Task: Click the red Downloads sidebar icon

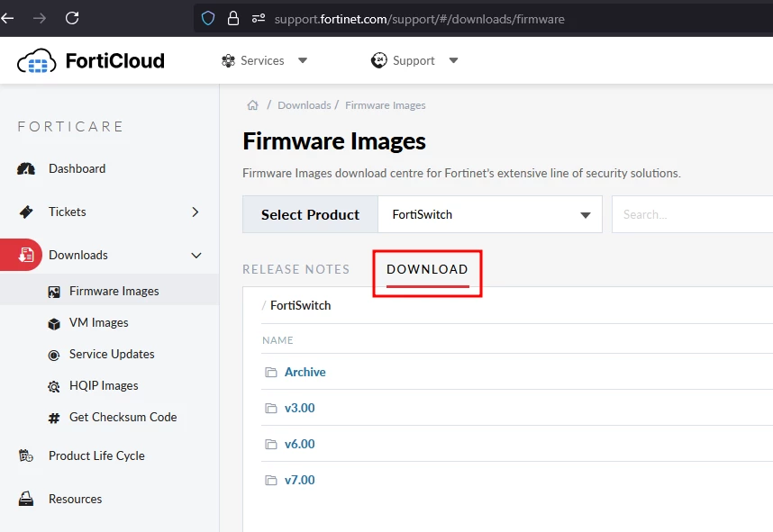Action: pos(25,255)
